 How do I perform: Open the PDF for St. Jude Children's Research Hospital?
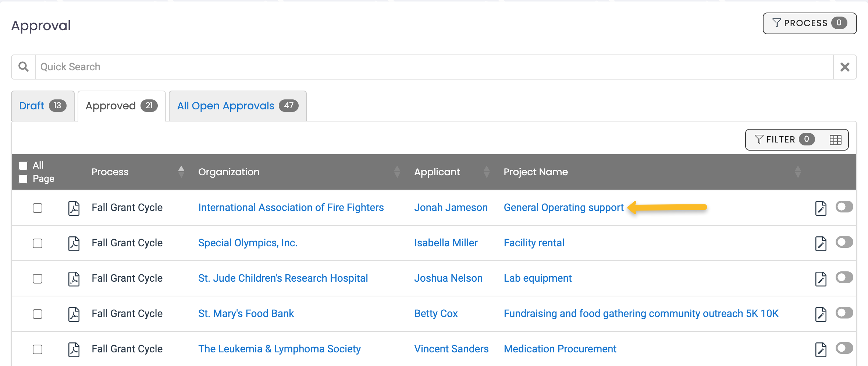74,279
